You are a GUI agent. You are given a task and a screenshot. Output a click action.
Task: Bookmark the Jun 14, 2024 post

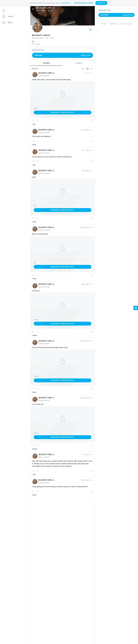92,141
